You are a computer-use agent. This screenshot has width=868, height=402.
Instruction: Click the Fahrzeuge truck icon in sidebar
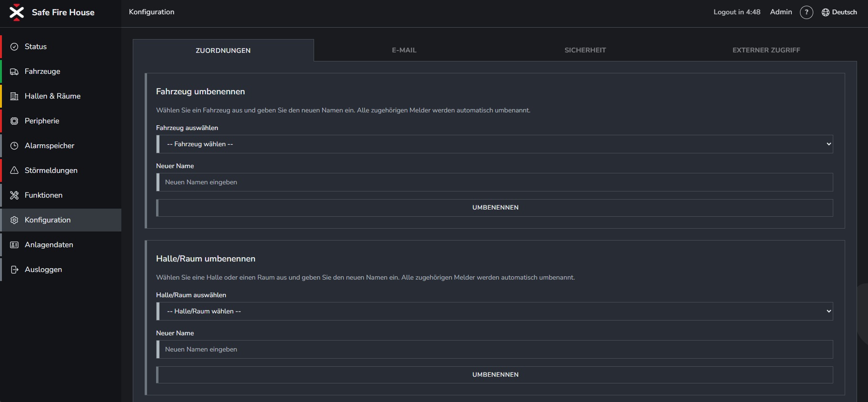point(14,71)
